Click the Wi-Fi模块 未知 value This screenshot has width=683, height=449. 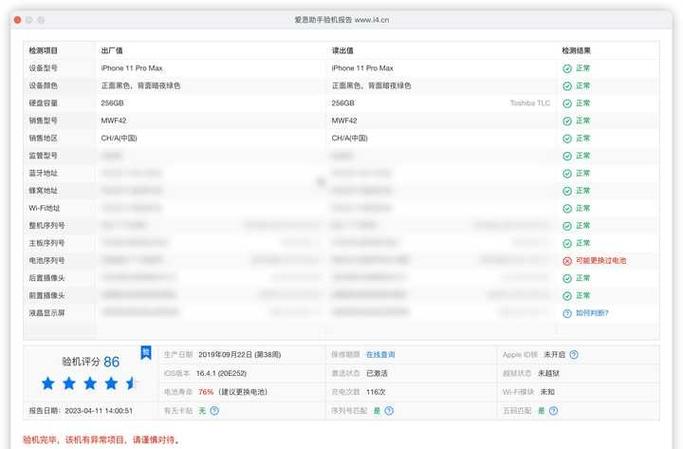548,392
